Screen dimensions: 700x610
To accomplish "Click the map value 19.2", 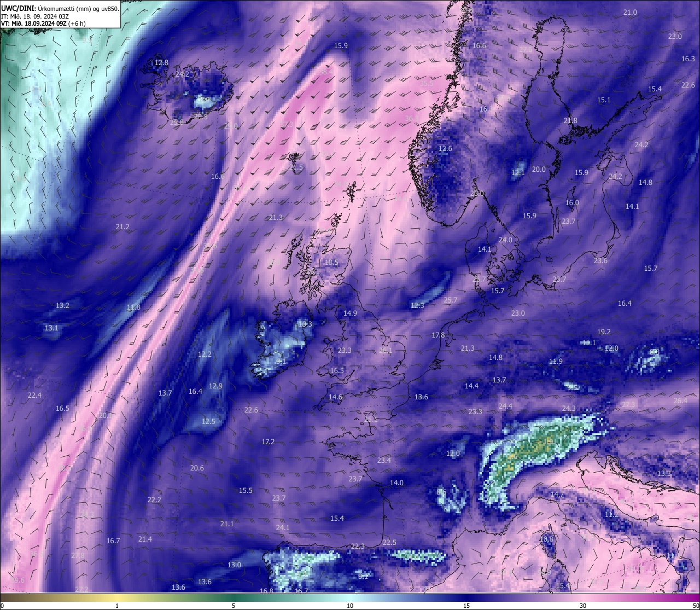I will (x=604, y=332).
